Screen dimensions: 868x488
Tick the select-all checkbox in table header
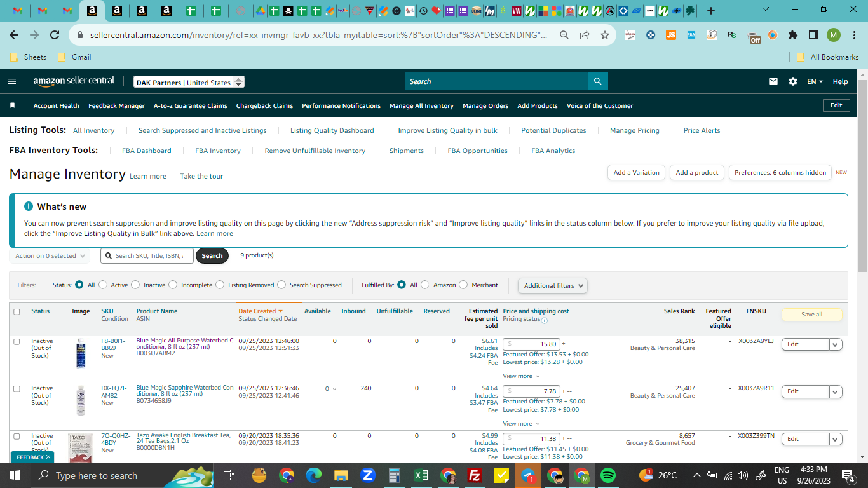(x=17, y=312)
